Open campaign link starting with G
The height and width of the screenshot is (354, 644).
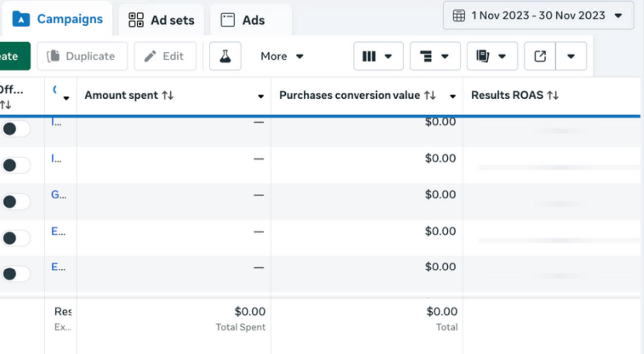[x=58, y=195]
